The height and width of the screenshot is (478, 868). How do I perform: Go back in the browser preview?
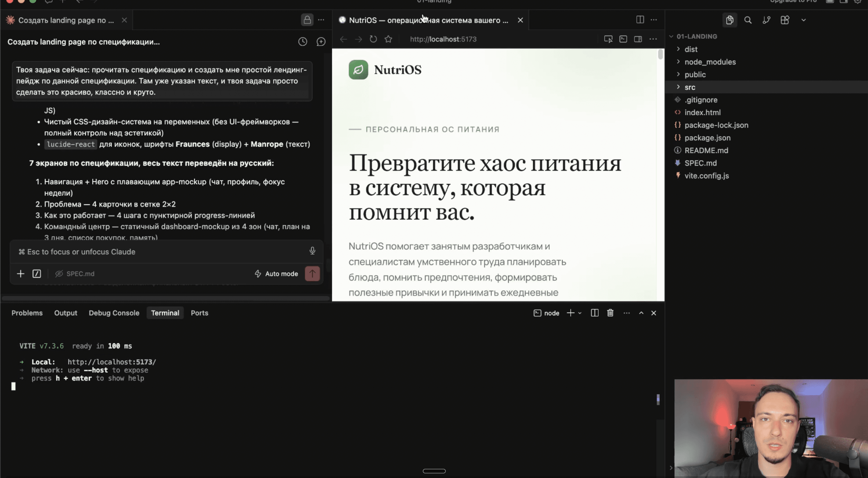tap(343, 39)
